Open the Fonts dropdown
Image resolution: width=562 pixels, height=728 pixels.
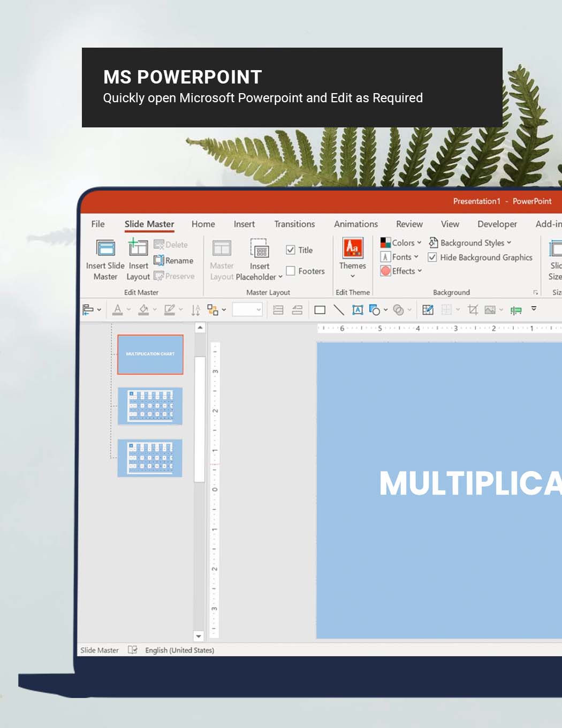click(x=400, y=257)
